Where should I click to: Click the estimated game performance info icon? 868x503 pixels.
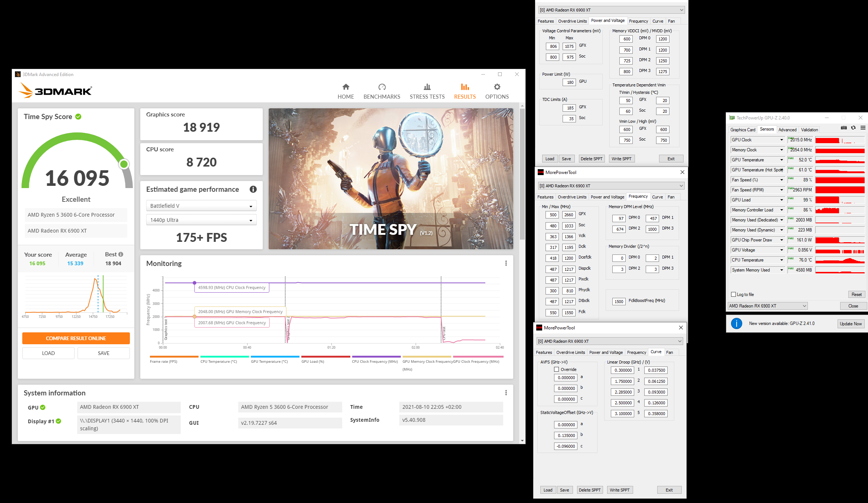pos(253,189)
